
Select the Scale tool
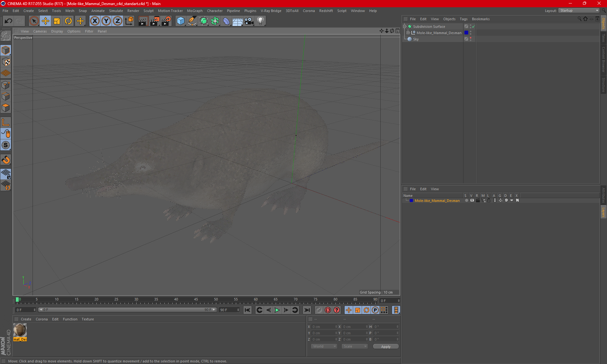(x=57, y=21)
